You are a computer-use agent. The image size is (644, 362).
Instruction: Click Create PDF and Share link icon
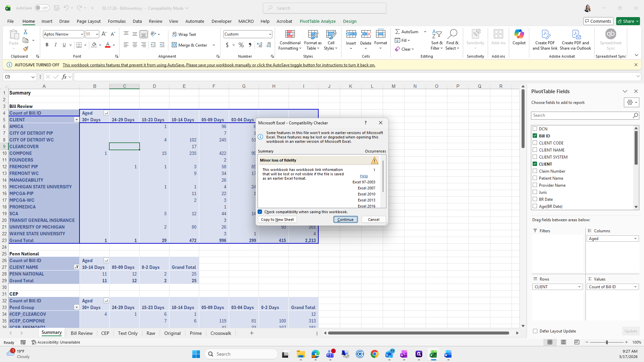[x=545, y=35]
